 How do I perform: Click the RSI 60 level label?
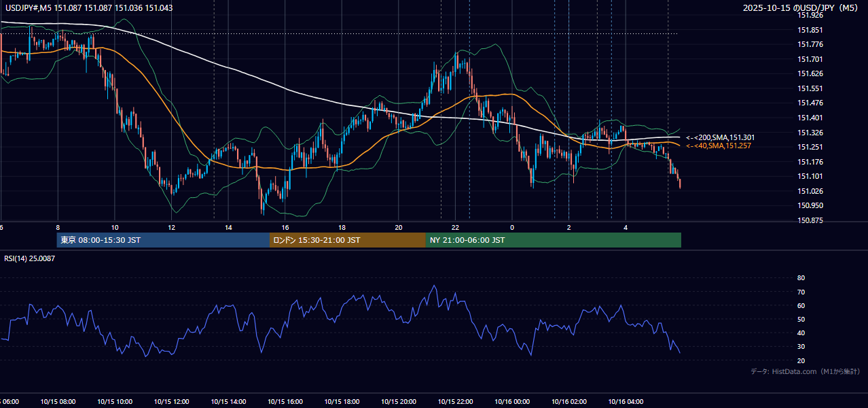point(801,305)
